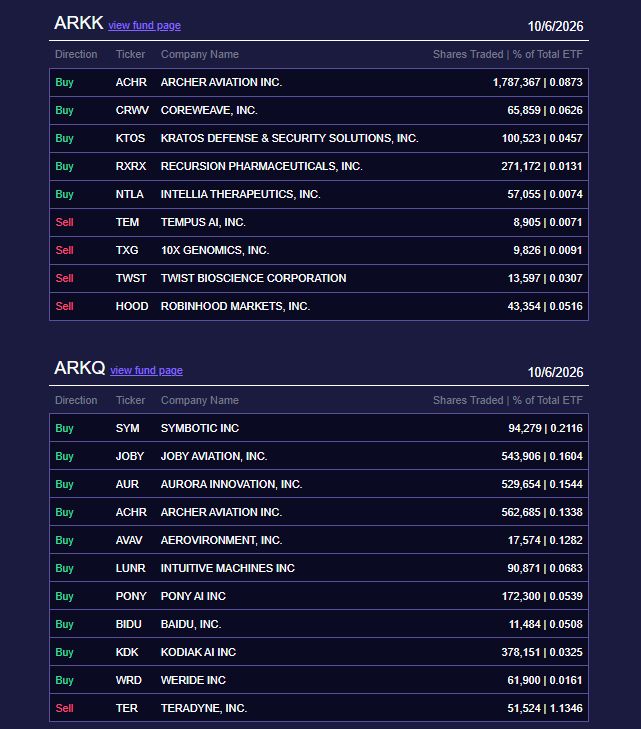Click shares value 1,787,367 | 0.0873
Screen dimensions: 641x729
(x=537, y=82)
